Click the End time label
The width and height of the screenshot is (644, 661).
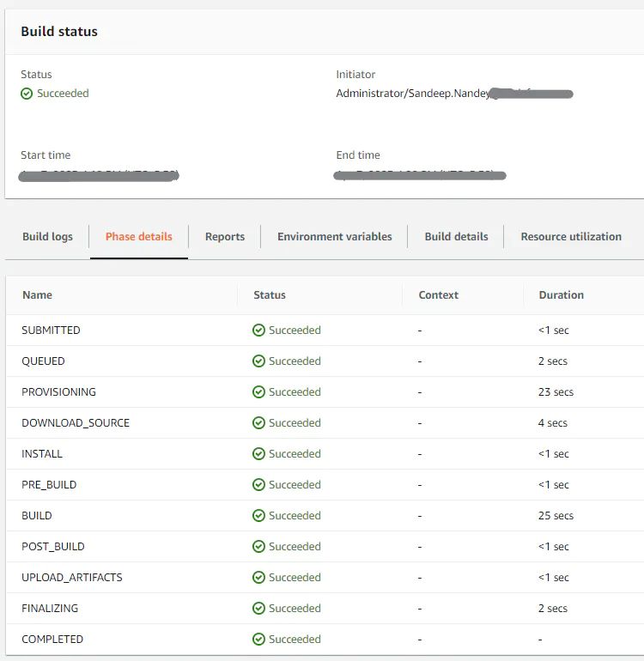358,155
